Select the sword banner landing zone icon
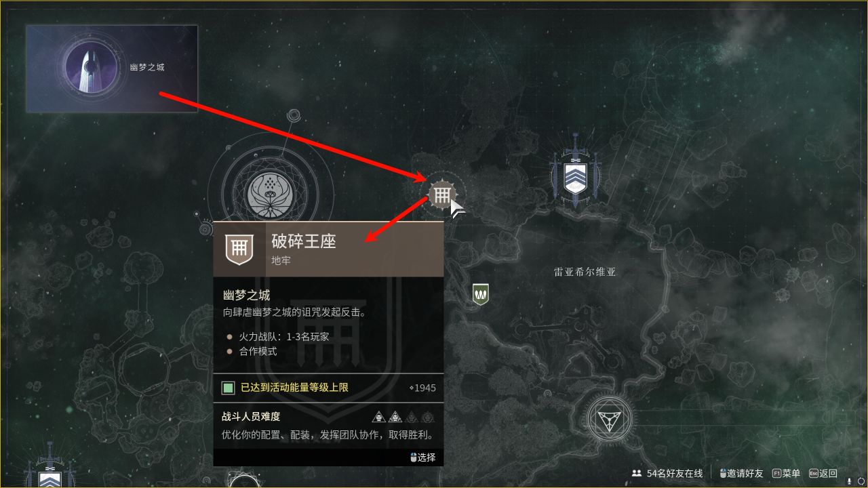The height and width of the screenshot is (488, 868). (576, 170)
